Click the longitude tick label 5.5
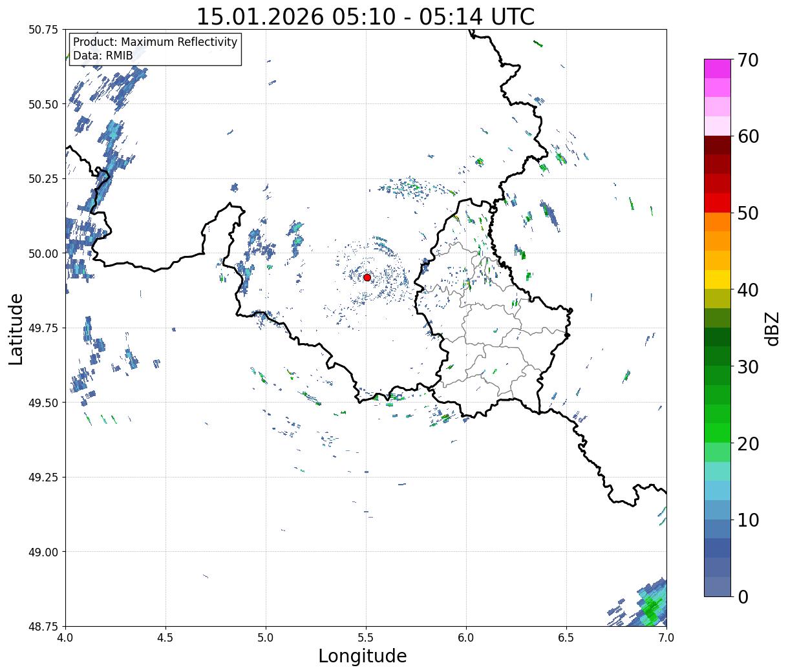This screenshot has width=788, height=672. [x=366, y=637]
